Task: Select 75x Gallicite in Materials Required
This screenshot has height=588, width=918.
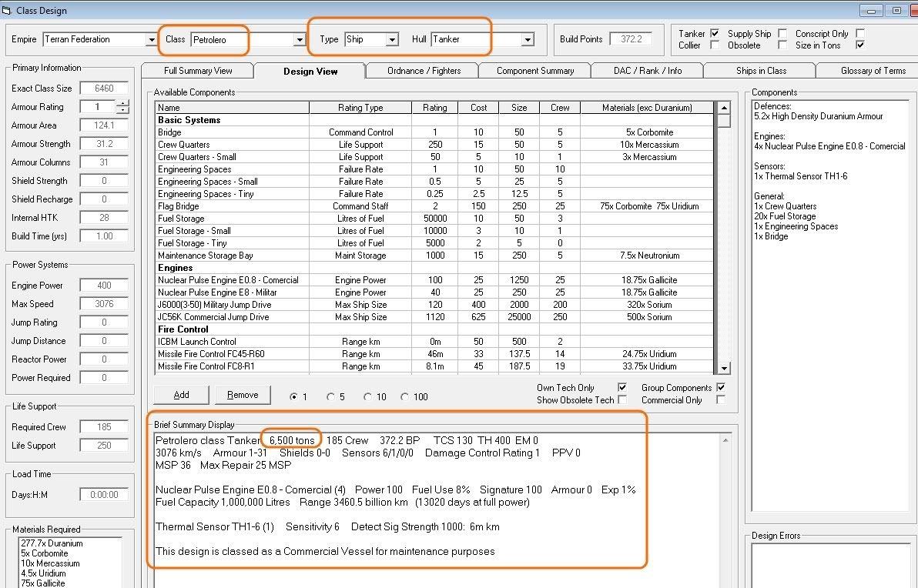Action: (x=42, y=583)
